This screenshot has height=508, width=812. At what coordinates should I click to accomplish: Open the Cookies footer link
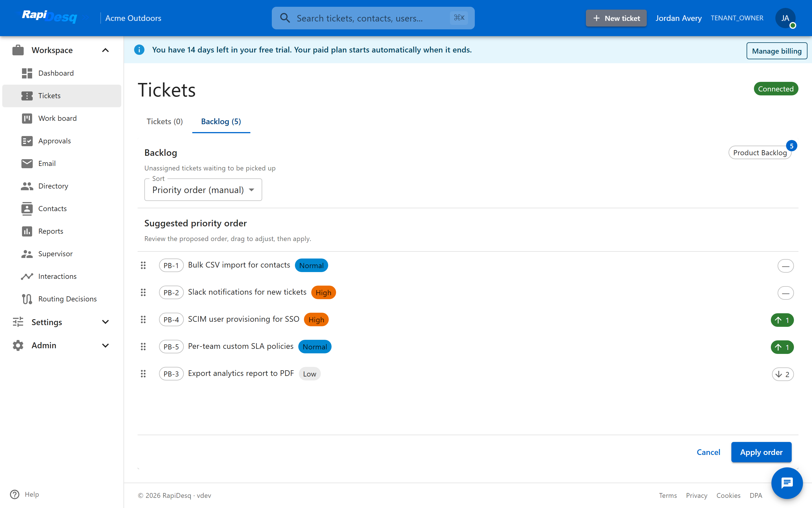tap(729, 496)
